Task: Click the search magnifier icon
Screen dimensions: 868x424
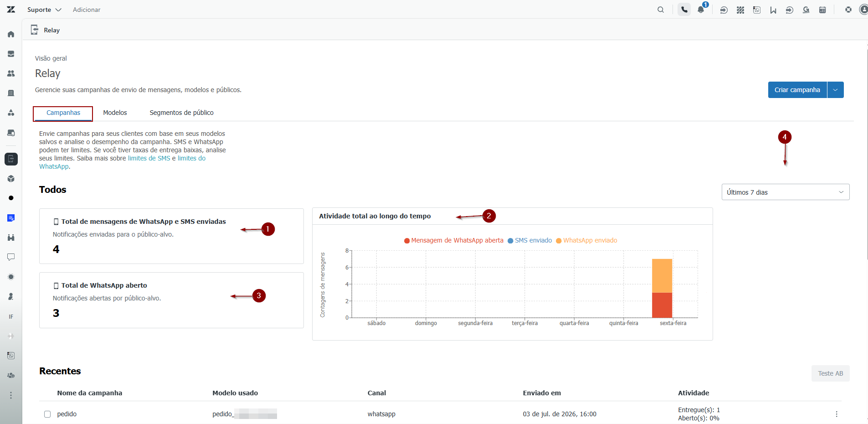Action: pos(661,10)
